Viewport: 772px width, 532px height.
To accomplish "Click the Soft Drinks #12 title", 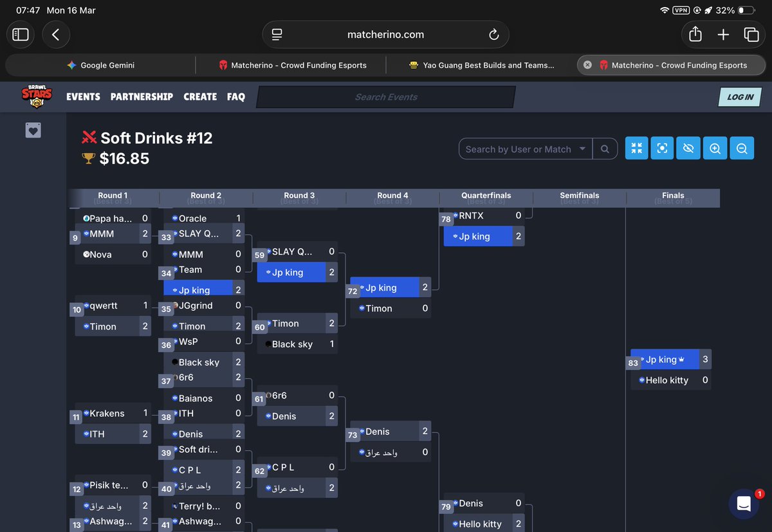I will [x=156, y=138].
